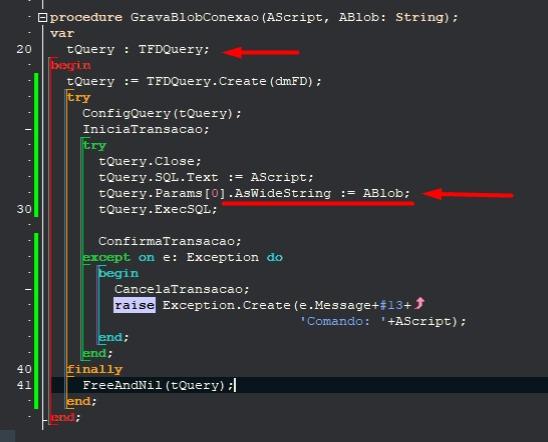Click the 'finally' keyword
This screenshot has width=548, height=442.
(94, 369)
